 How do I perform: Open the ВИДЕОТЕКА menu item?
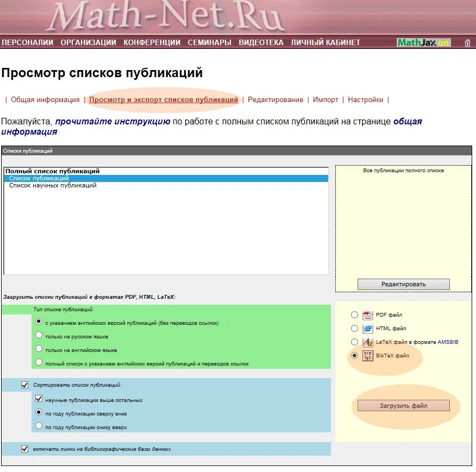pyautogui.click(x=261, y=42)
